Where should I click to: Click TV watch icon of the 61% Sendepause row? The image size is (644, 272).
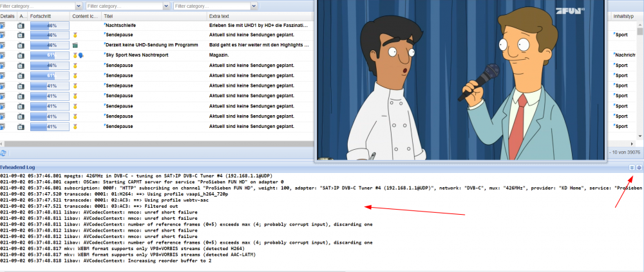21,75
